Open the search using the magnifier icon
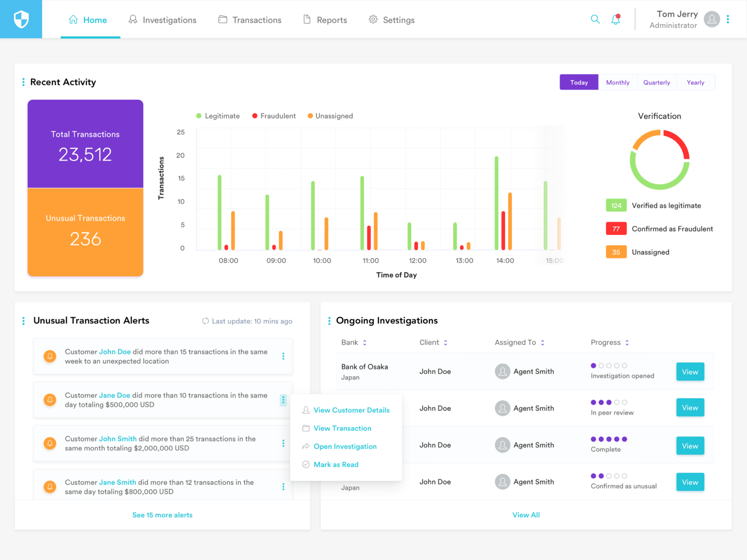 595,19
